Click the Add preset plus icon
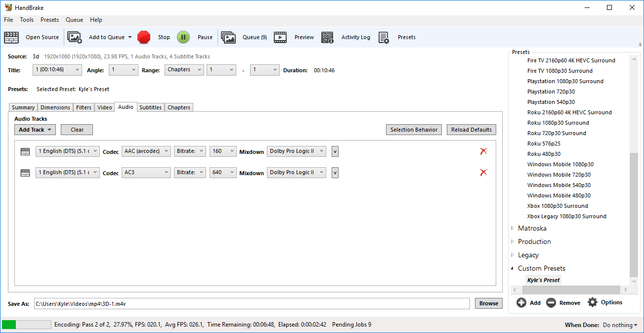The height and width of the screenshot is (333, 644). [x=521, y=302]
